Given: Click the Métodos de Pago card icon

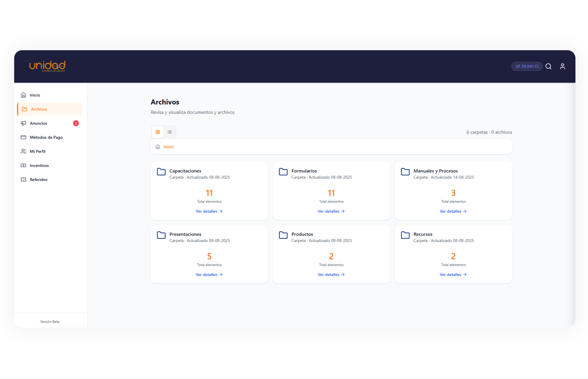Looking at the screenshot, I should [x=24, y=137].
